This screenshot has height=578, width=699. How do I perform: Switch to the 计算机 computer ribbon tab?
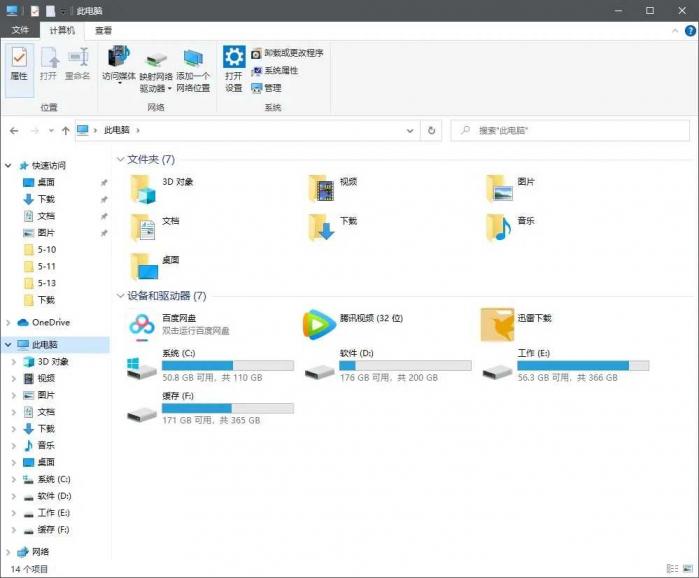62,30
